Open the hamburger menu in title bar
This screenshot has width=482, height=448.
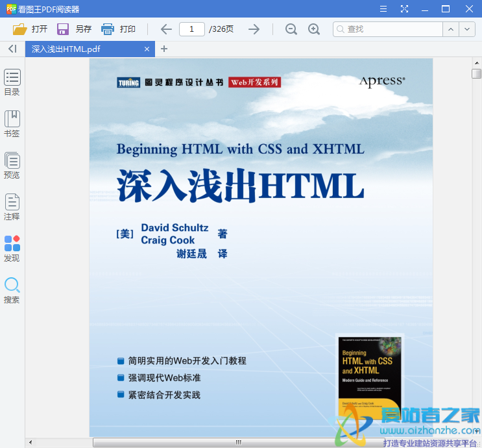click(383, 9)
